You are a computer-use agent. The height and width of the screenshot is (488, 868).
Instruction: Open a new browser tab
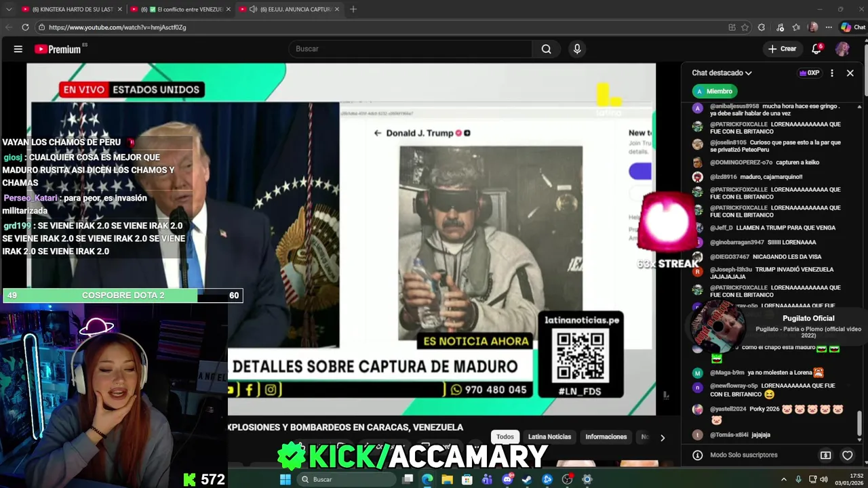[353, 9]
